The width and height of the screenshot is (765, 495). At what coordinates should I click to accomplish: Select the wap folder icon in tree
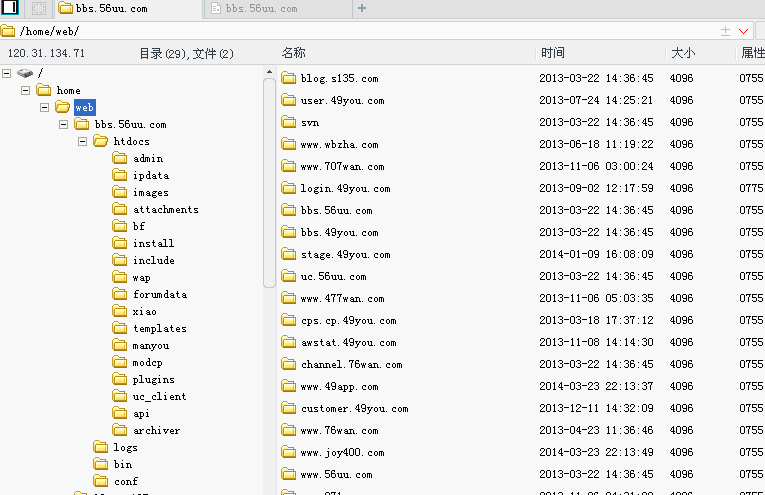tap(120, 277)
